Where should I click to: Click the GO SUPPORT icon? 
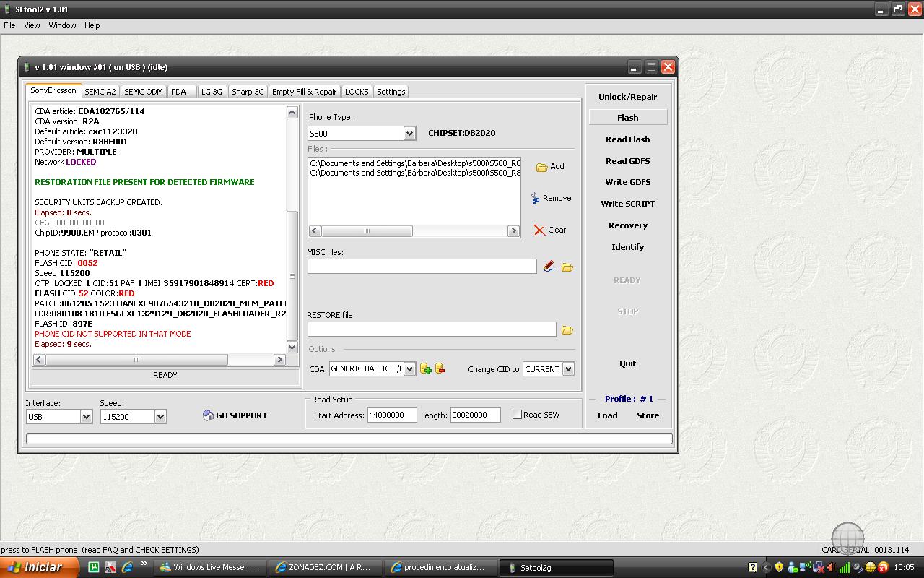208,415
